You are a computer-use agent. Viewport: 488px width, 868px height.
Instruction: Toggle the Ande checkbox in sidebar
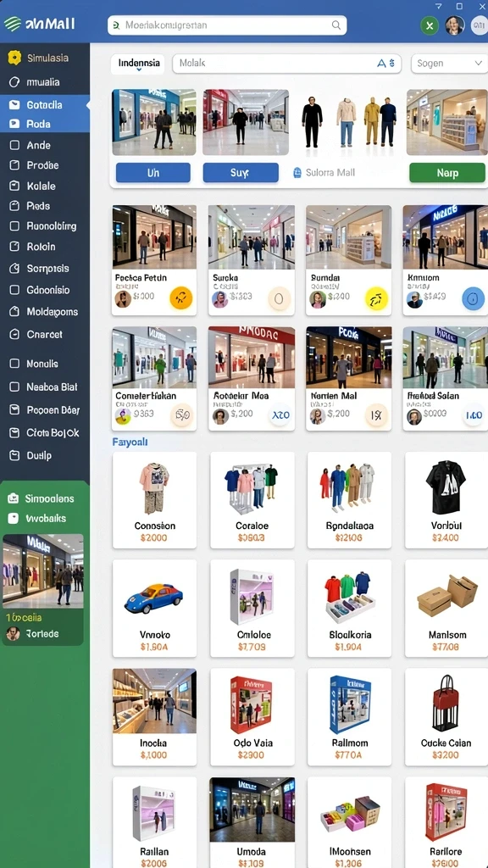[15, 145]
